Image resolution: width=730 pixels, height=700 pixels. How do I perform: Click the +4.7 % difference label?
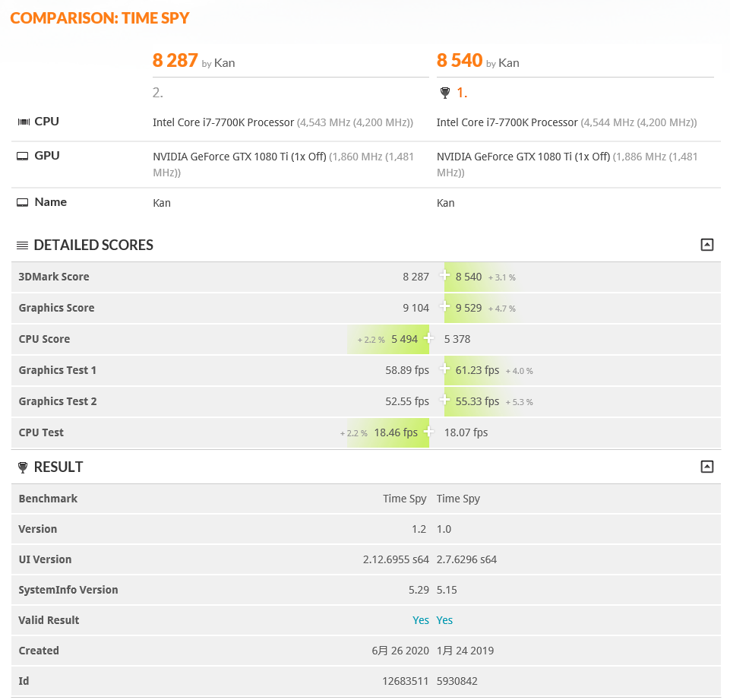tap(501, 309)
